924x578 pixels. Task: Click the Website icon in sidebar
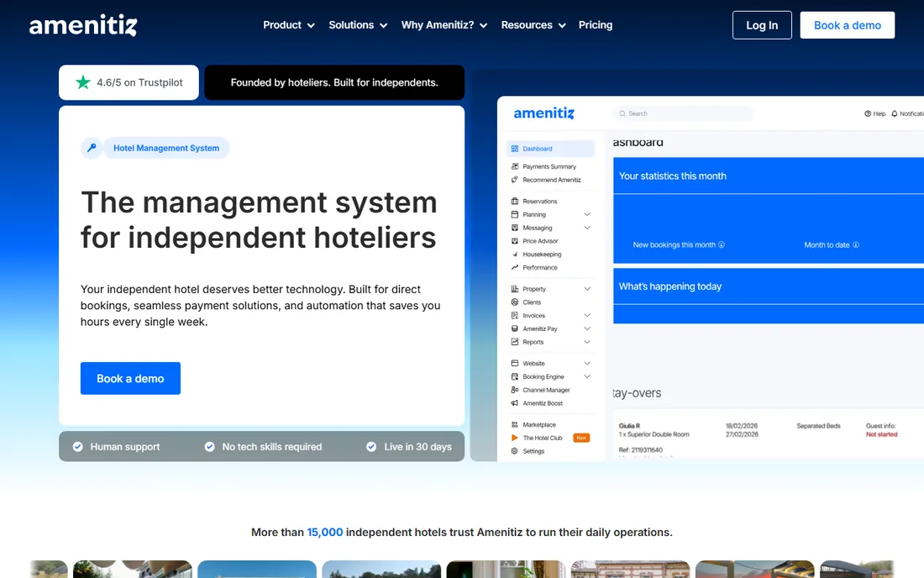[514, 363]
